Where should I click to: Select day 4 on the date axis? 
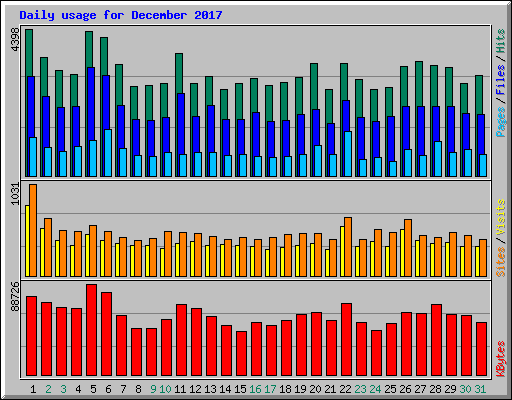pos(78,389)
